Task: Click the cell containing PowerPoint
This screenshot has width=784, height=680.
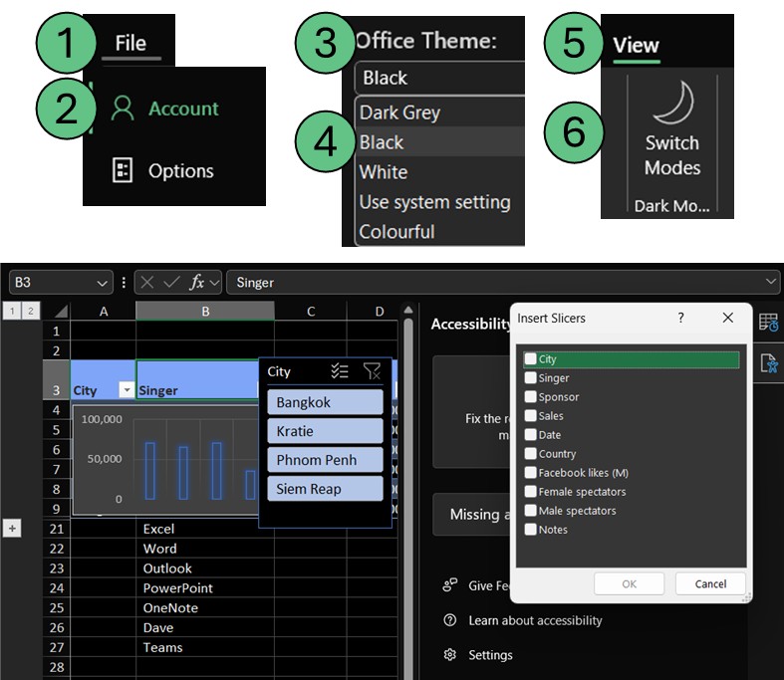Action: (205, 588)
